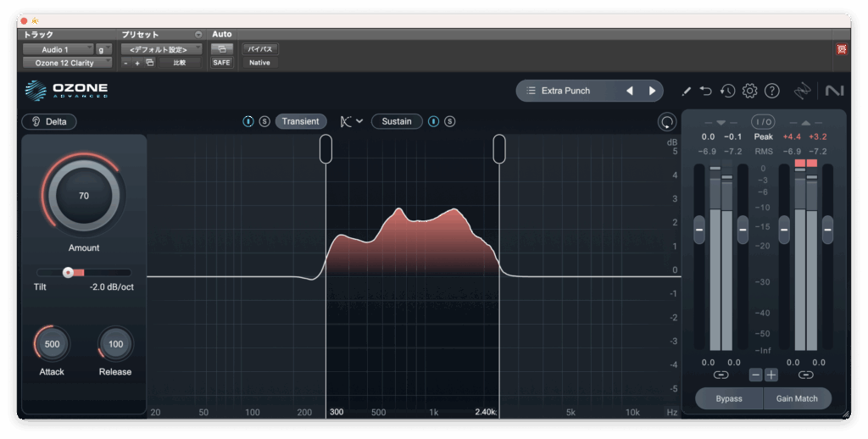Click the Bypass button

point(728,398)
